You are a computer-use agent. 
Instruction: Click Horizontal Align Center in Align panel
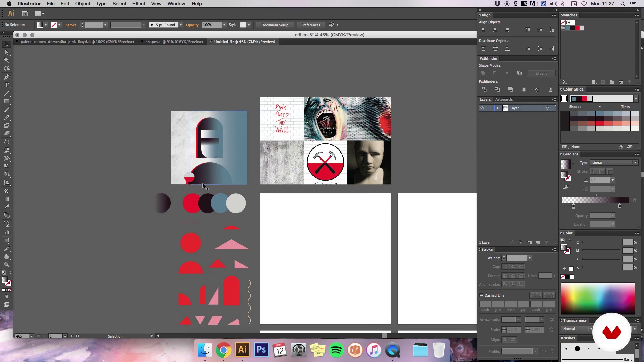(x=495, y=30)
